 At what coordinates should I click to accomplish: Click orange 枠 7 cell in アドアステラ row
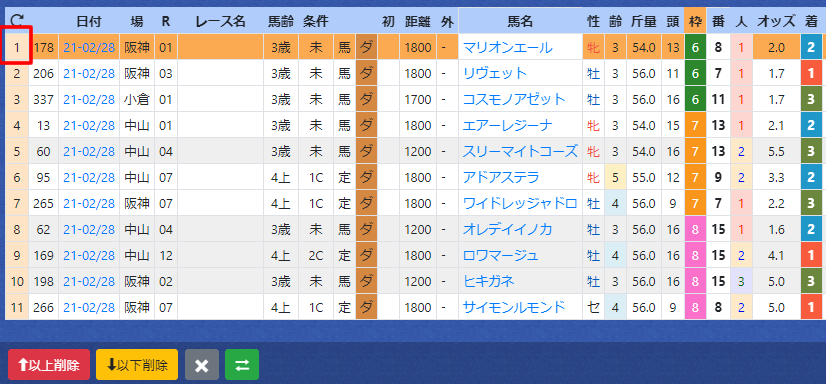695,178
